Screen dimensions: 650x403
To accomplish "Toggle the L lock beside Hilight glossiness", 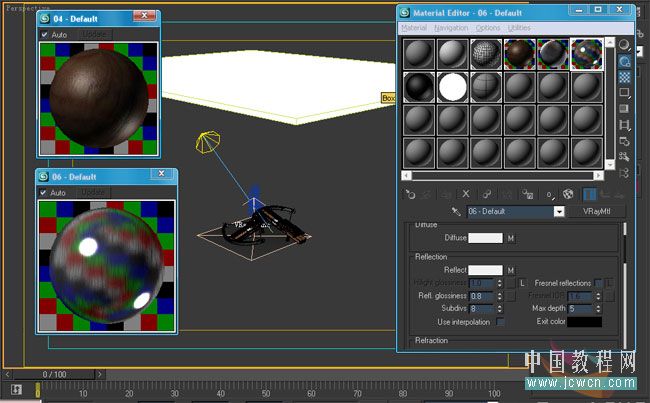I will 522,283.
